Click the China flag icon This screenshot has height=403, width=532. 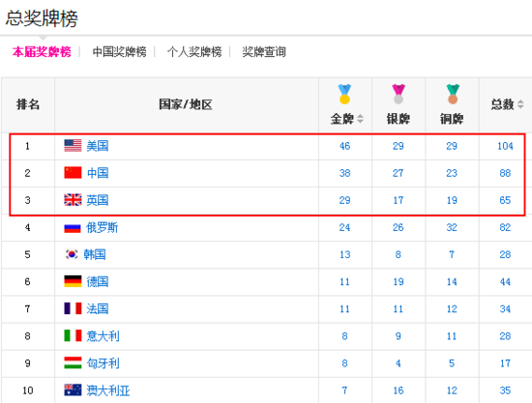[73, 173]
